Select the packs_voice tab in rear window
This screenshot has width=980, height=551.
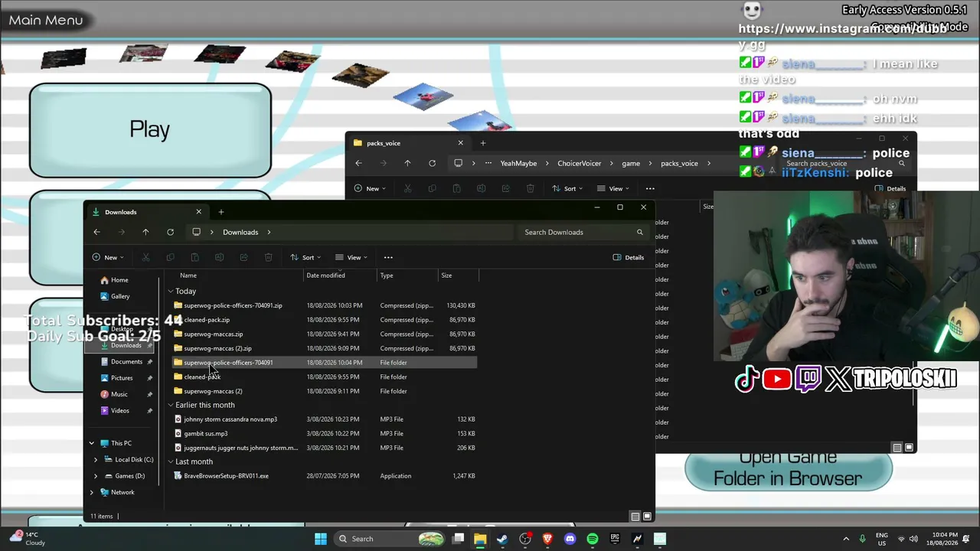click(x=407, y=143)
